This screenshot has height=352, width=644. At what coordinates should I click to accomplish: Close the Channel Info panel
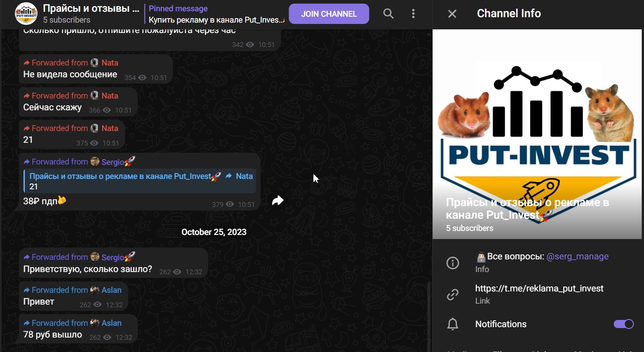(x=452, y=14)
